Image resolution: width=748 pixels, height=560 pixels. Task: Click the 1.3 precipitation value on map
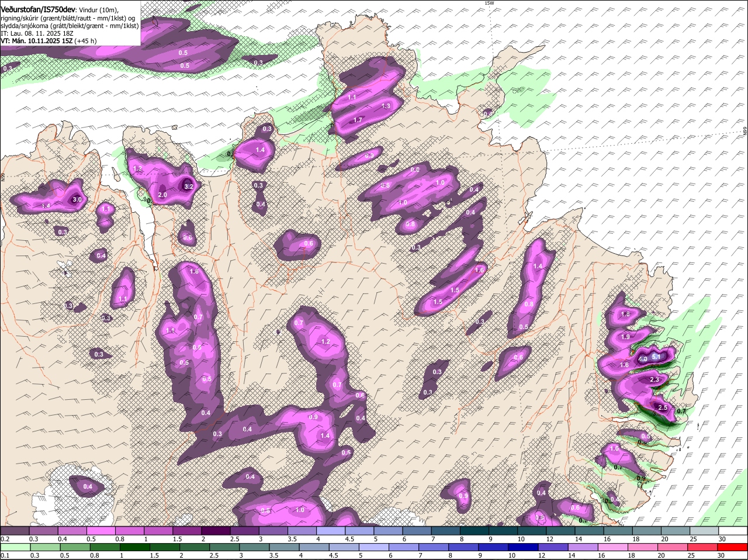coord(386,106)
